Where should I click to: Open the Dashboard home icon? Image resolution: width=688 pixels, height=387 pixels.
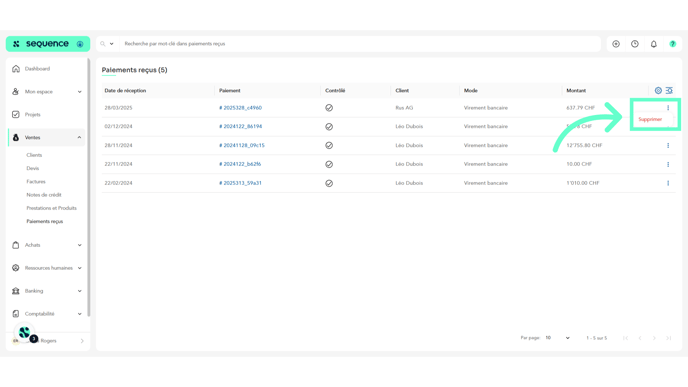[16, 69]
